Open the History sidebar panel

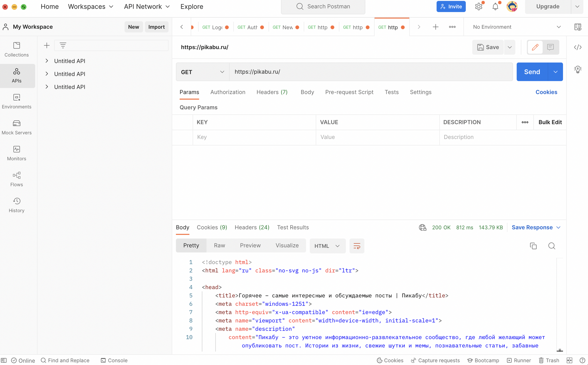pos(17,205)
